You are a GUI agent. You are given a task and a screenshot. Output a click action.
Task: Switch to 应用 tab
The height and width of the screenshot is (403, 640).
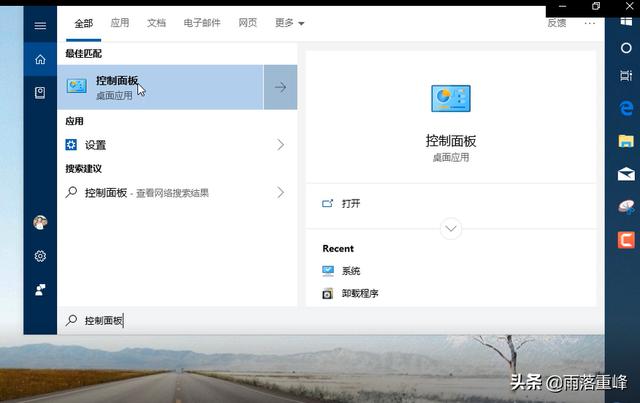point(120,23)
